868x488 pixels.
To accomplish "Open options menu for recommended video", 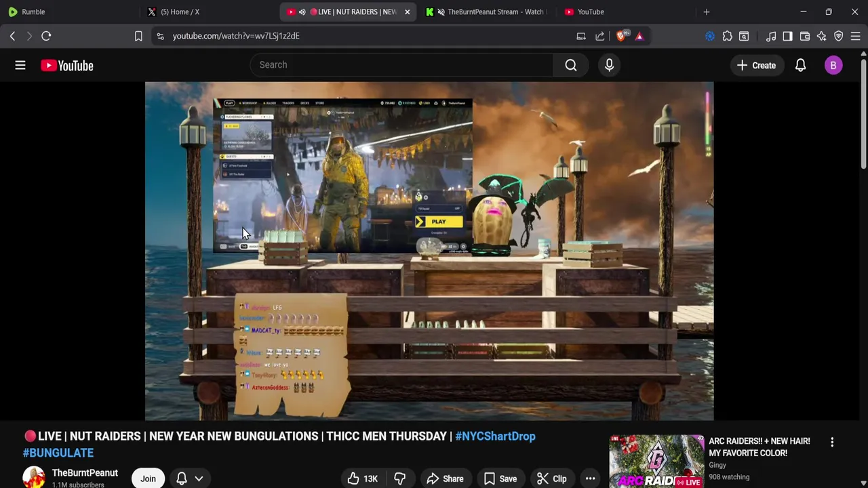I will click(832, 442).
